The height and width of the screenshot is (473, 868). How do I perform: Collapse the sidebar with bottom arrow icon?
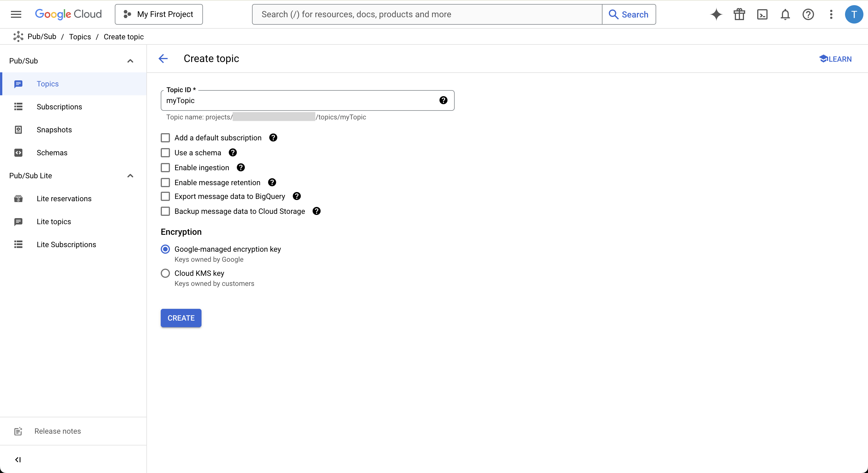click(x=18, y=460)
